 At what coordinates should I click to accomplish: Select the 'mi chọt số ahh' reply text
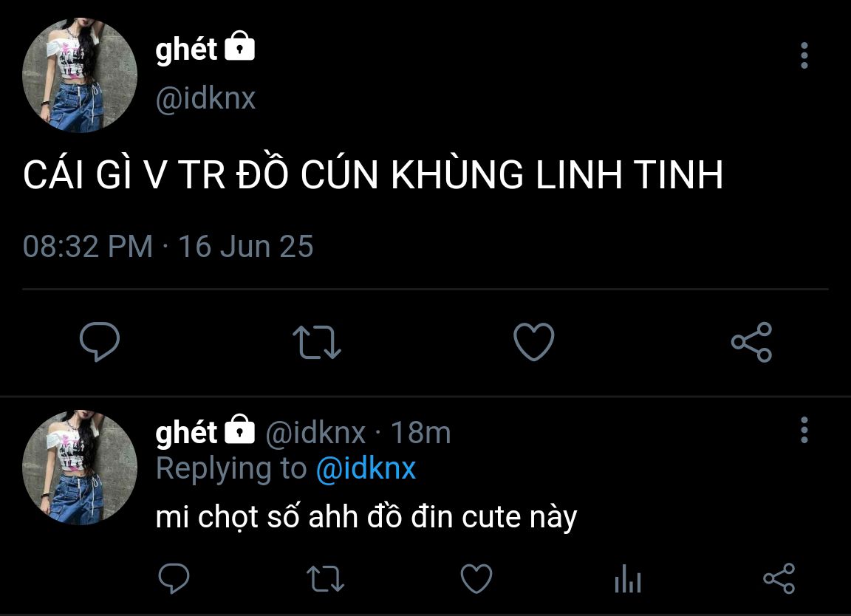[x=366, y=517]
